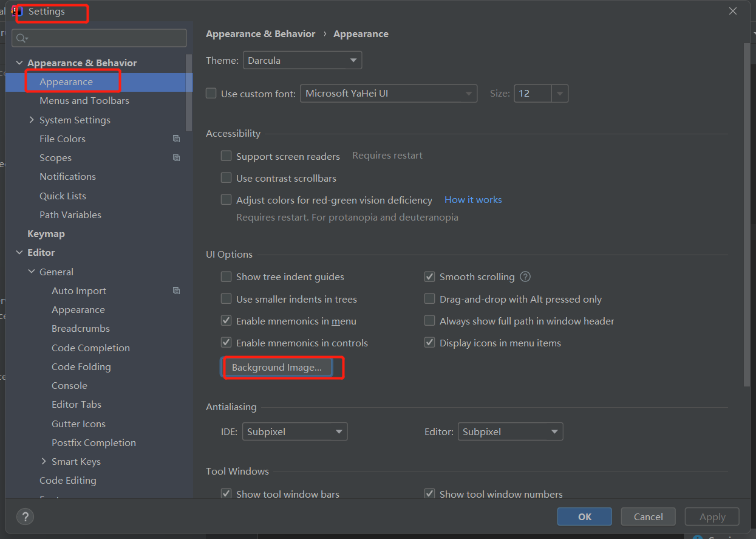756x539 pixels.
Task: Click the Auto Import project-level icon
Action: (177, 291)
